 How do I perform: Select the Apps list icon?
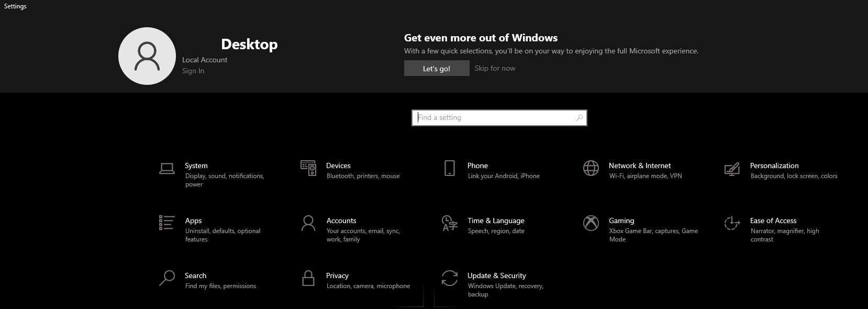pos(167,223)
